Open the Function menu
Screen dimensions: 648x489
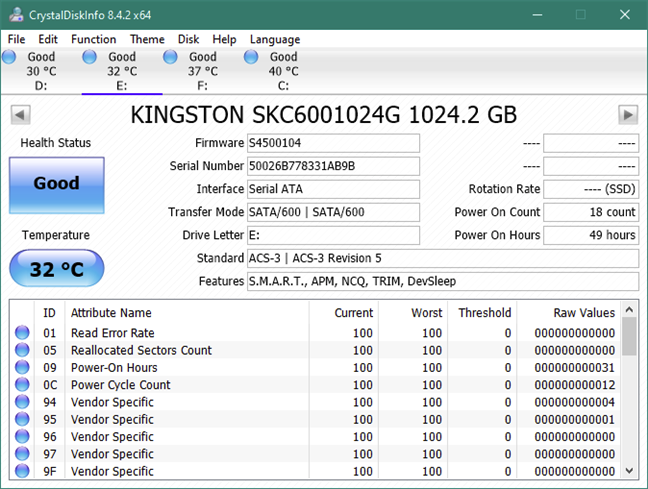click(93, 39)
